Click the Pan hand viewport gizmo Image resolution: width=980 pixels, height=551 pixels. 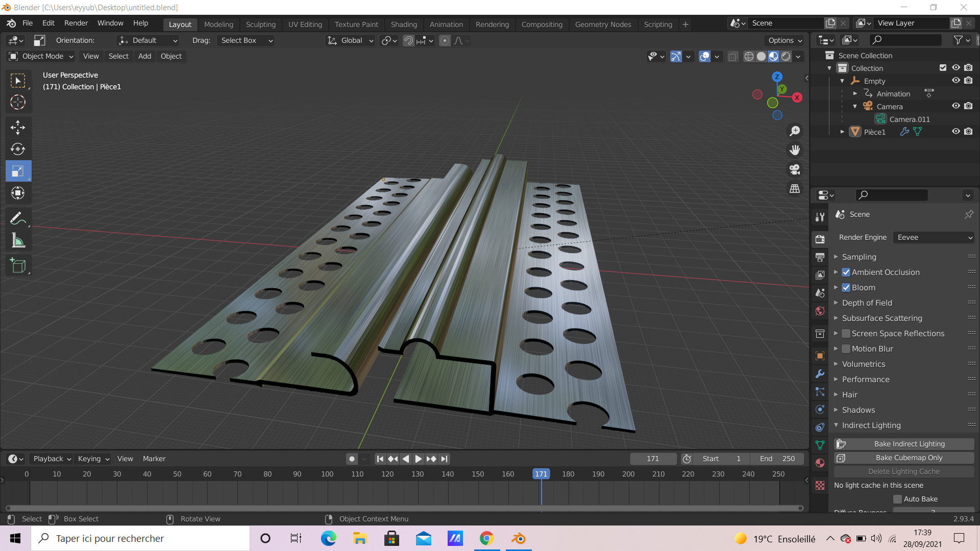click(x=795, y=150)
